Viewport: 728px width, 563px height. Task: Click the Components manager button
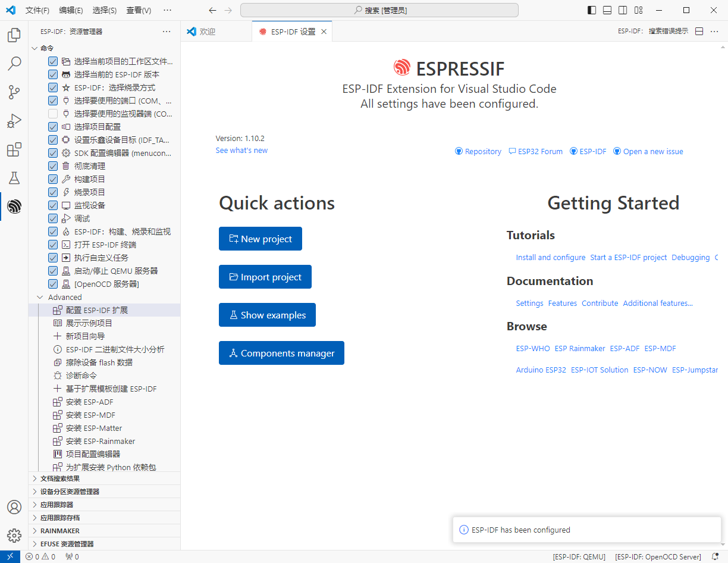pyautogui.click(x=281, y=353)
